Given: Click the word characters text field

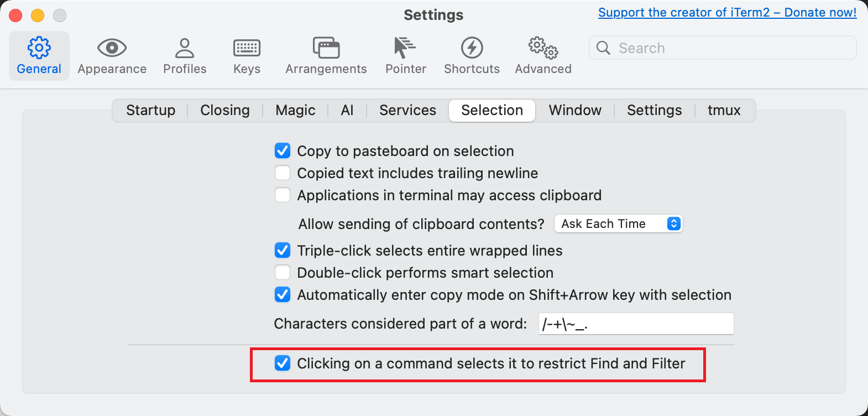Looking at the screenshot, I should click(636, 324).
